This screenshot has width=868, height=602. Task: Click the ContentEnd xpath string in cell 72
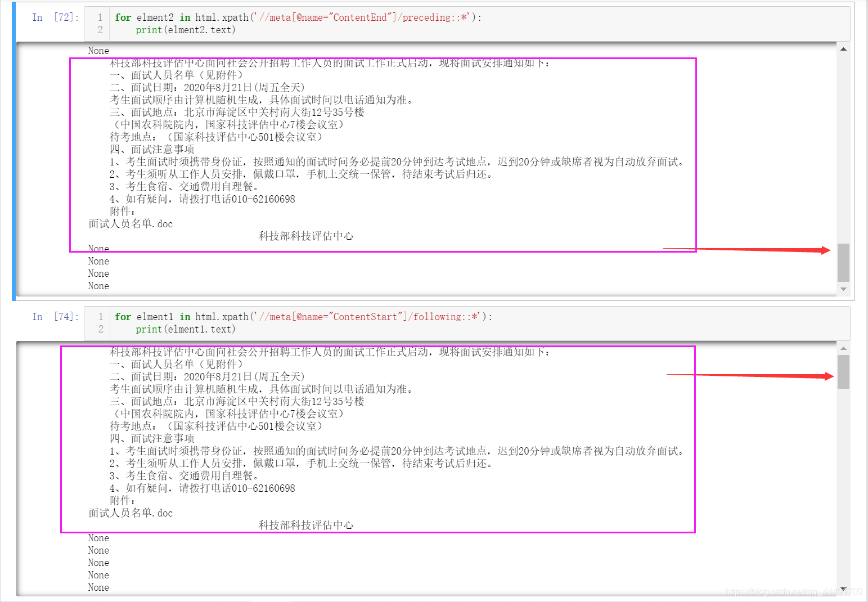(x=362, y=17)
